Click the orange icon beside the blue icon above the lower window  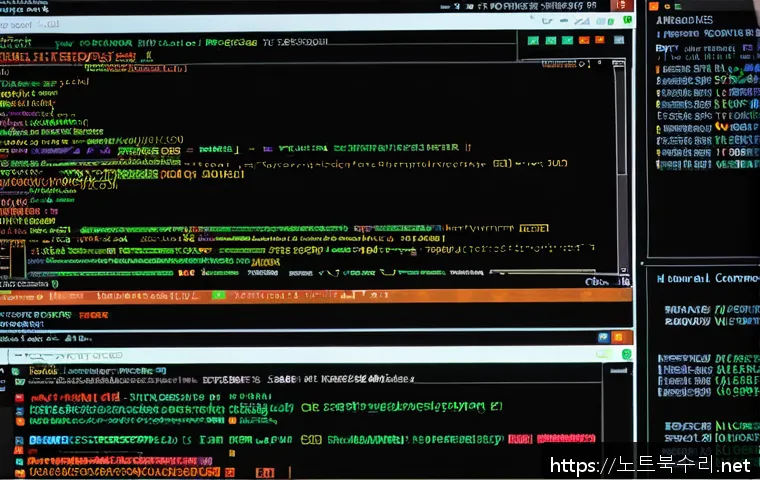click(619, 337)
